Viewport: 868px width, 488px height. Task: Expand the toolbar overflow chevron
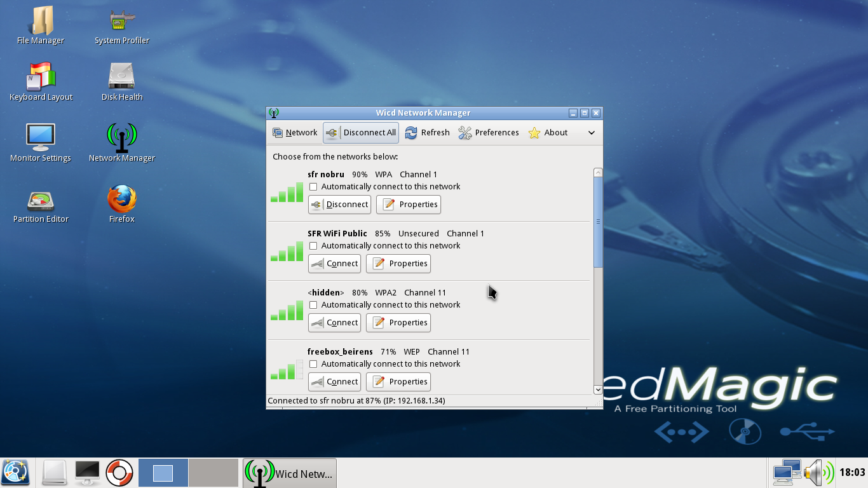592,133
